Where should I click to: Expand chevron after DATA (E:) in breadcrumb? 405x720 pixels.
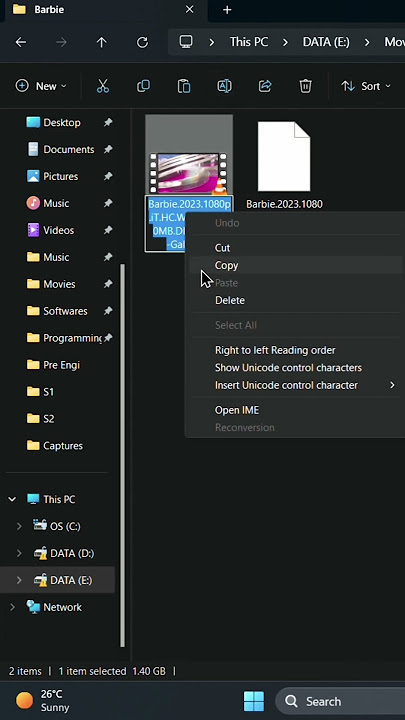[367, 42]
